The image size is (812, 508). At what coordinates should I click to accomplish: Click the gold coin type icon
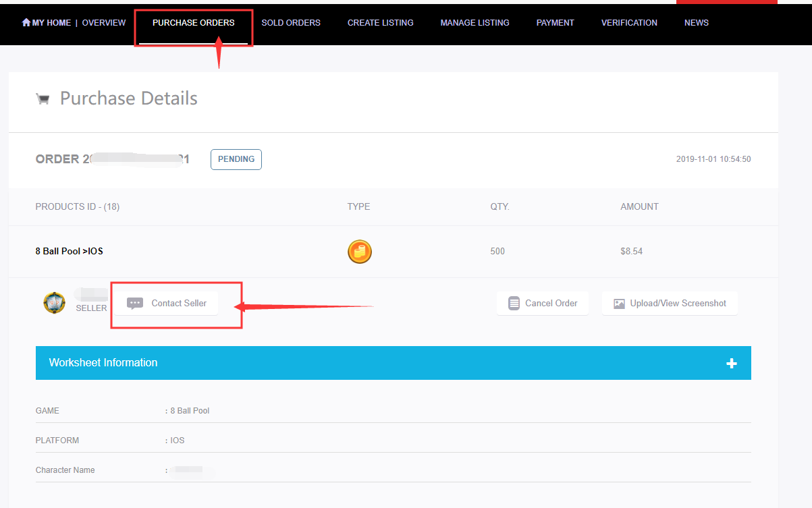[360, 252]
